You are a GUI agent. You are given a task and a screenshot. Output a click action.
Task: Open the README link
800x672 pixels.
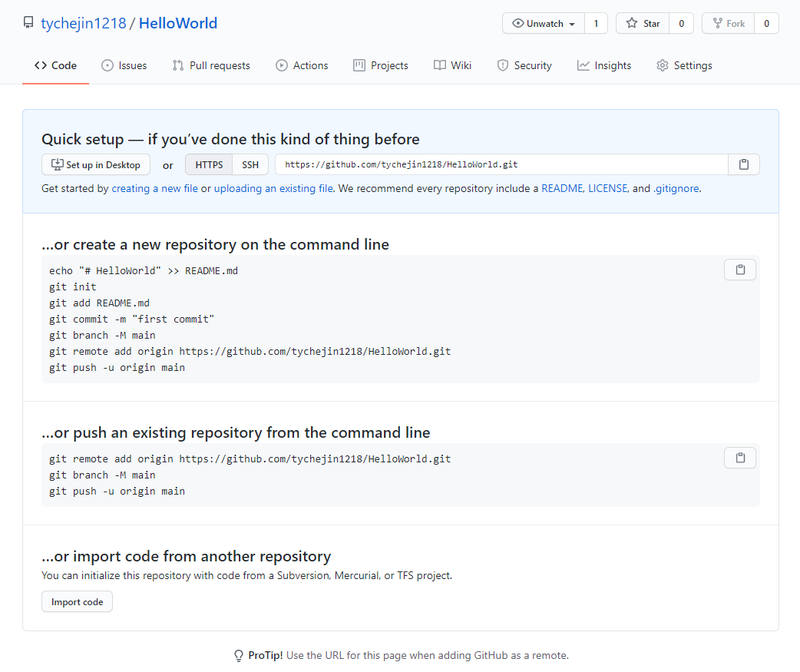click(562, 188)
